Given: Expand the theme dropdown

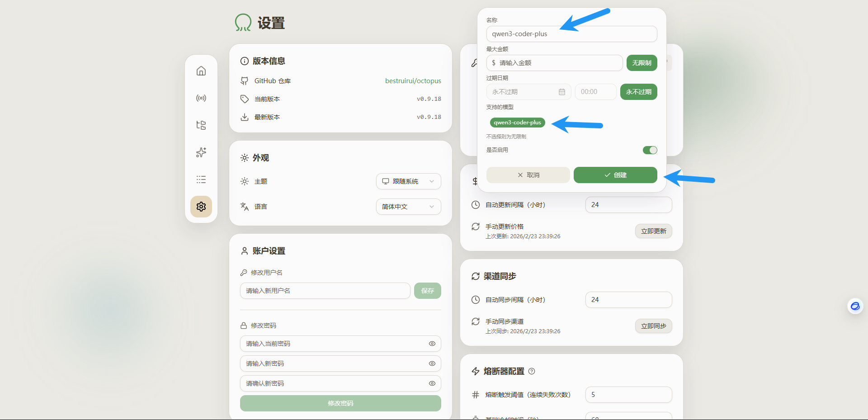Looking at the screenshot, I should [408, 181].
